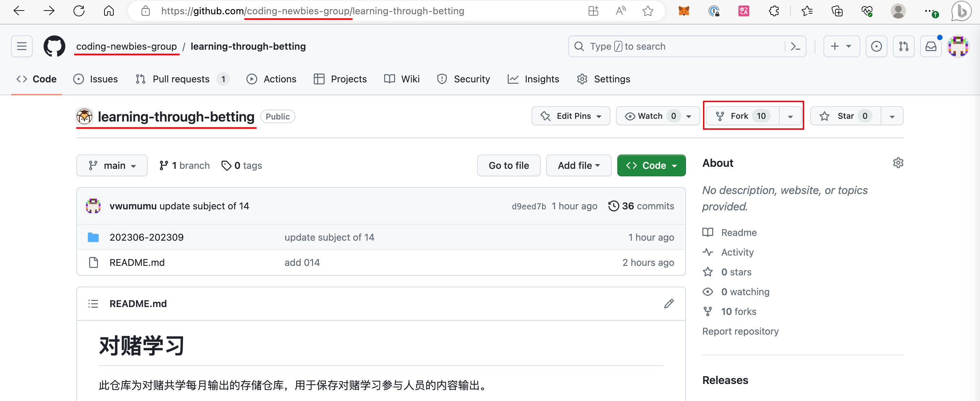Expand the main branch dropdown
This screenshot has height=401, width=980.
coord(112,165)
